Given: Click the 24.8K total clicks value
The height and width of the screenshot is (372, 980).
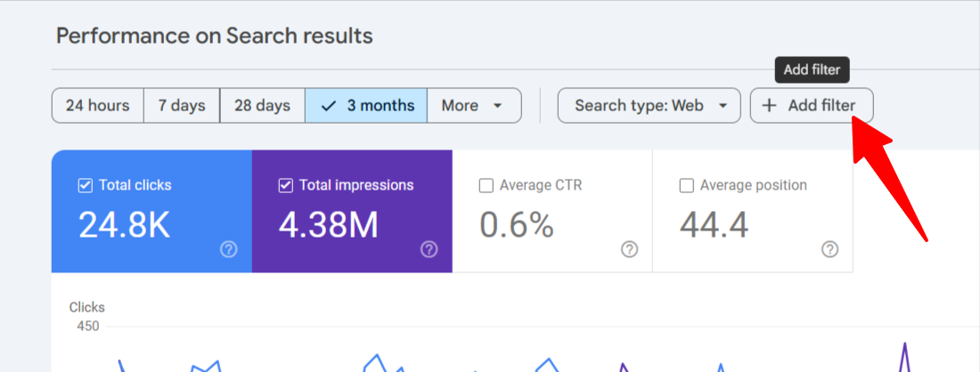Looking at the screenshot, I should point(125,224).
